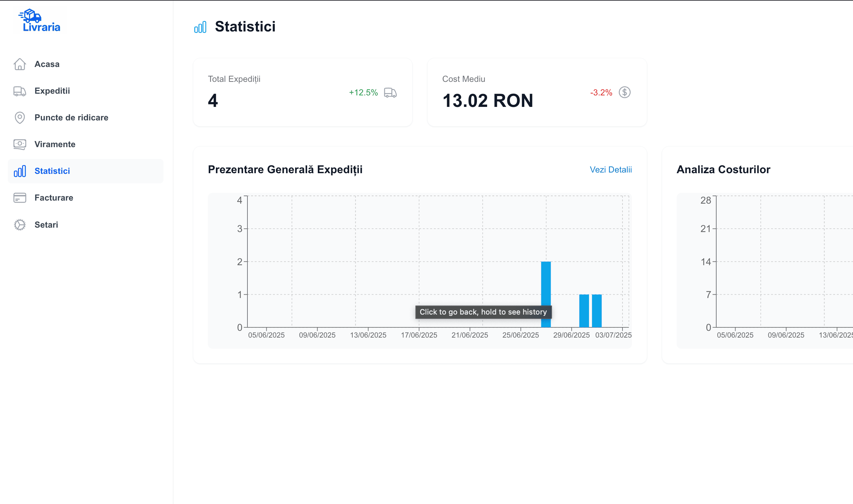Click the Analiza Costurilor chart heading
This screenshot has height=504, width=853.
(723, 169)
